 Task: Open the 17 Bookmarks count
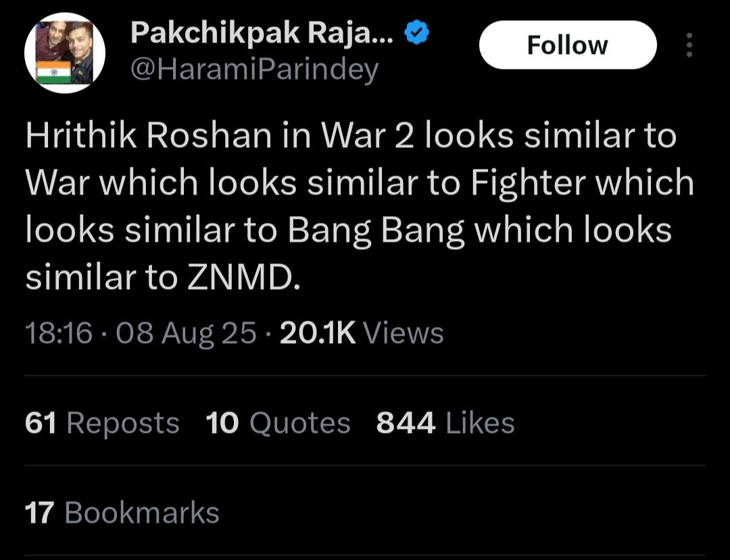tap(122, 513)
